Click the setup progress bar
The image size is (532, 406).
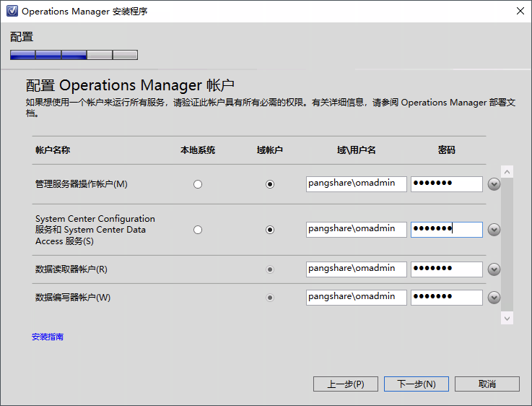tap(74, 55)
